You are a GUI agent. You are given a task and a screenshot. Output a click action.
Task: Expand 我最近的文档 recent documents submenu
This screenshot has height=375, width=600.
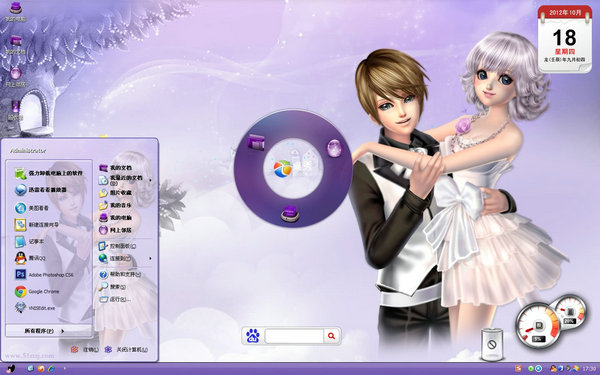click(126, 180)
